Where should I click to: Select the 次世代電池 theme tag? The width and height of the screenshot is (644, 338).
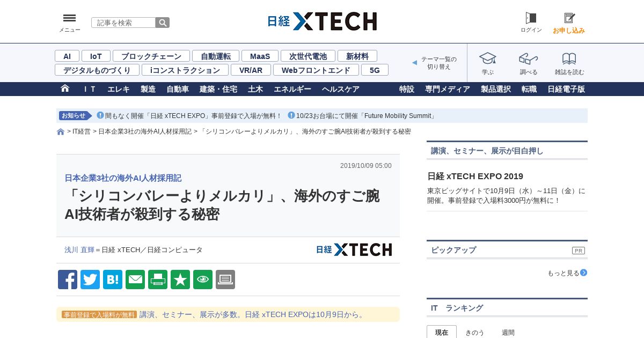click(308, 56)
